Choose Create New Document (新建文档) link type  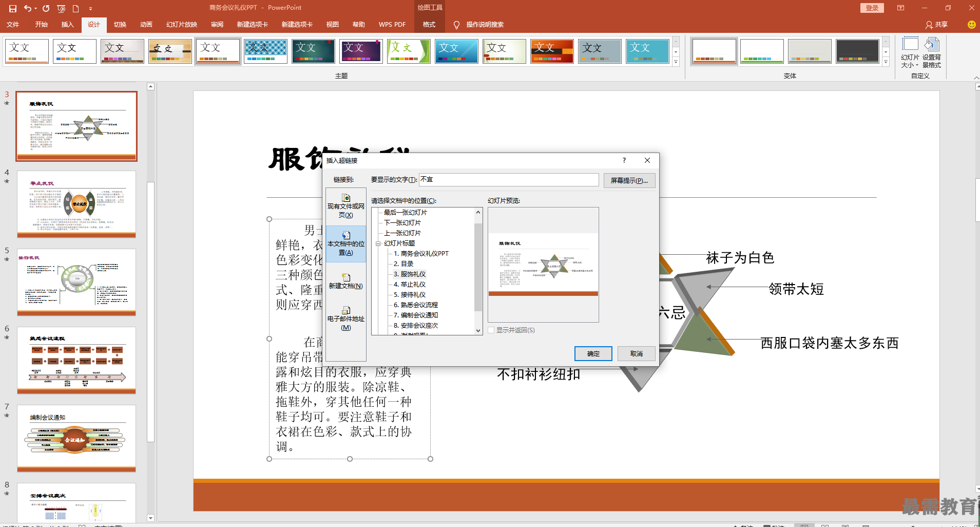(x=346, y=281)
